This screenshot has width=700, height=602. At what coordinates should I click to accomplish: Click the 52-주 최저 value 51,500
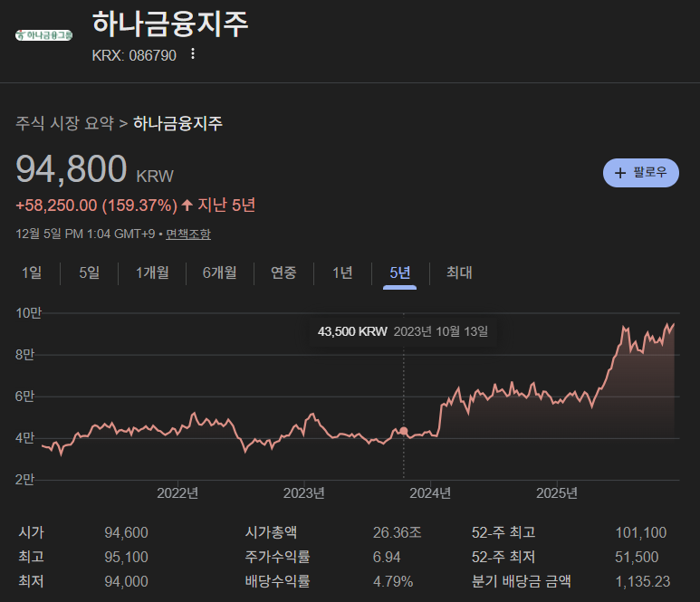coord(637,557)
